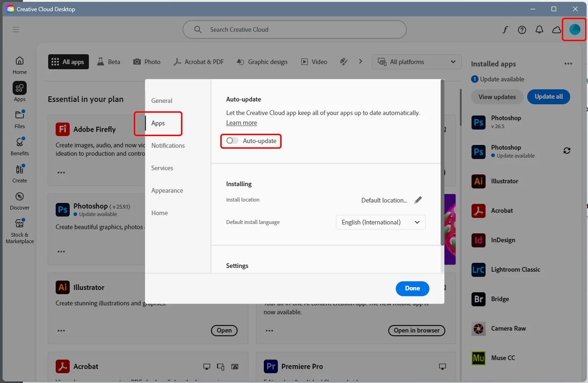Viewport: 588px width, 383px height.
Task: Select the Home preferences tab
Action: pyautogui.click(x=160, y=213)
